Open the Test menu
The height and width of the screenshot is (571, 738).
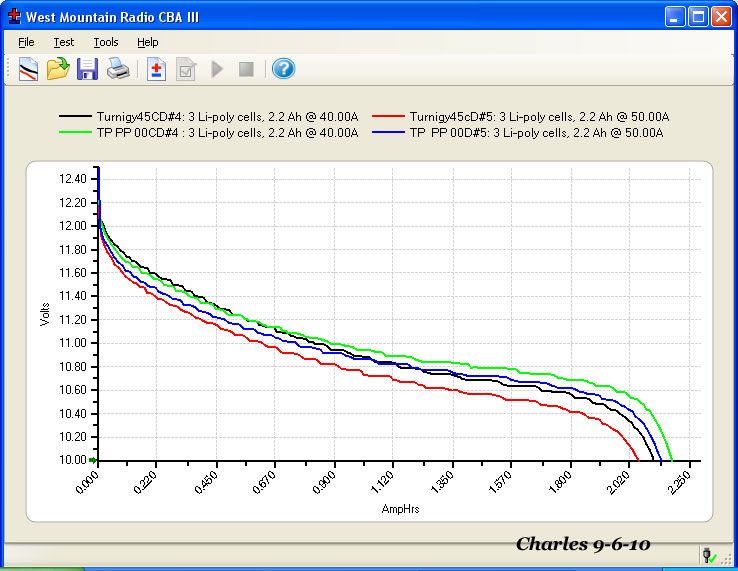tap(64, 42)
